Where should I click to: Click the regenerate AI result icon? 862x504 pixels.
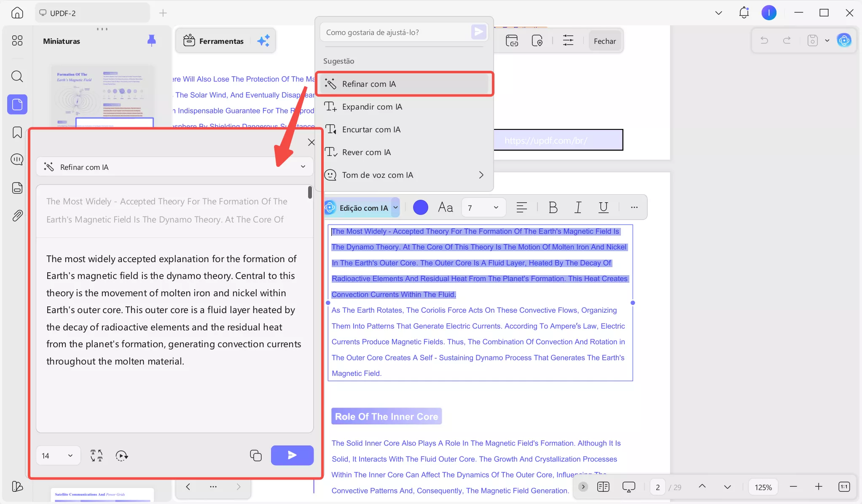click(x=121, y=456)
